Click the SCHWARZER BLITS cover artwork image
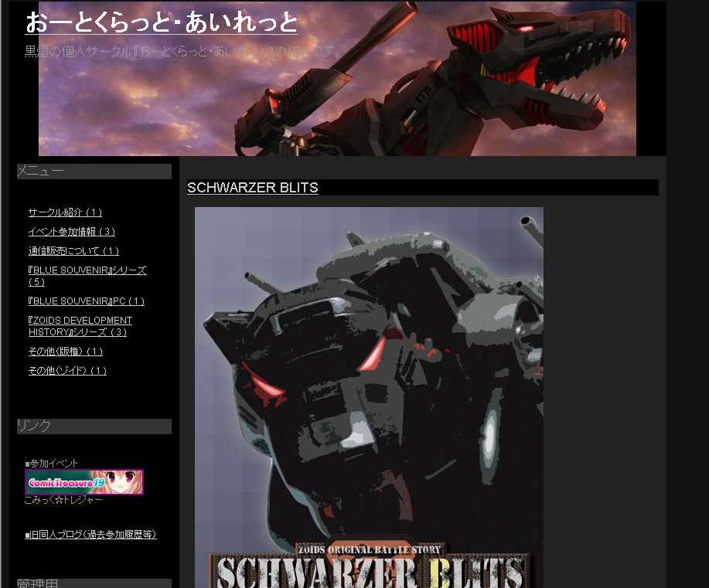Screen dimensions: 709x588 [369, 397]
